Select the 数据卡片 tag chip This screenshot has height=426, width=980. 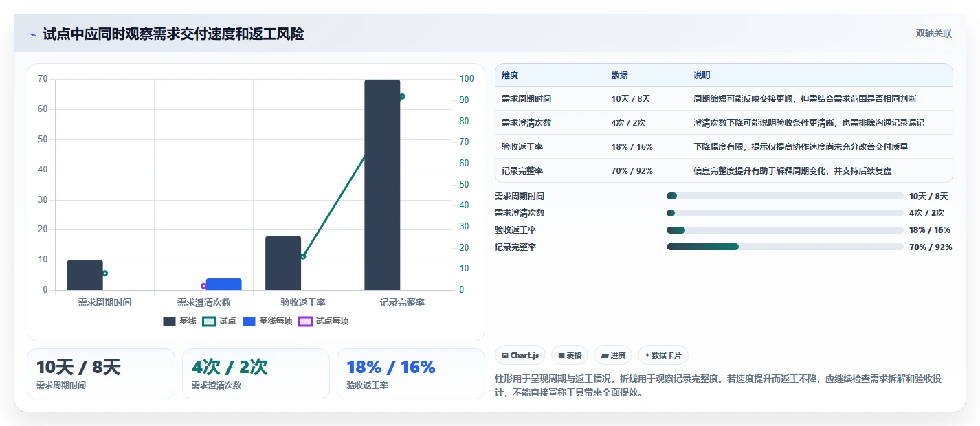pyautogui.click(x=663, y=355)
